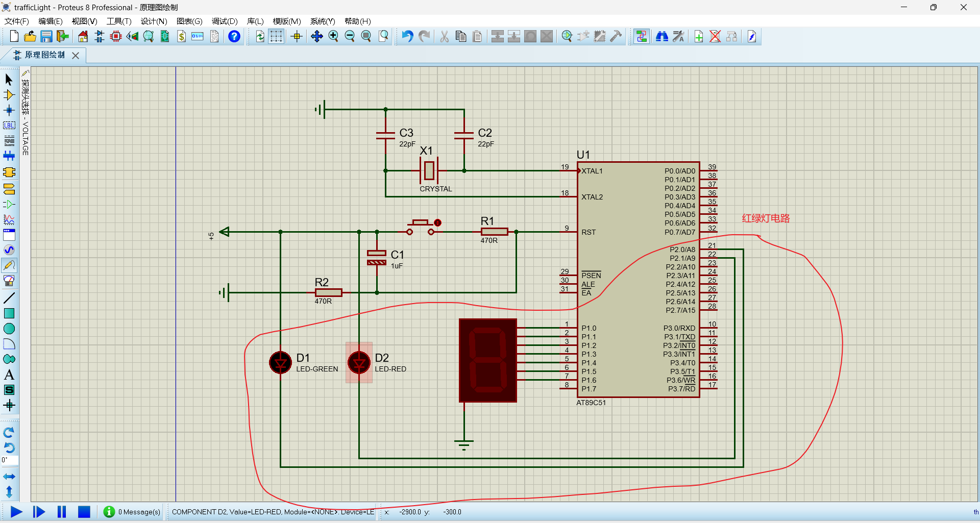This screenshot has height=523, width=980.
Task: Open the 库(L) library menu
Action: click(x=255, y=21)
